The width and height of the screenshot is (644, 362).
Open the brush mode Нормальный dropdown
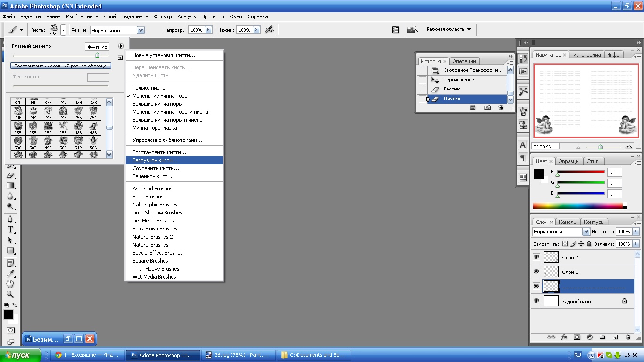tap(140, 30)
